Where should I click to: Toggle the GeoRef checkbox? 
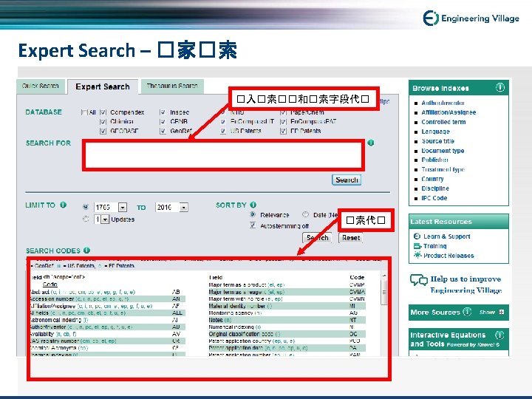[x=163, y=131]
